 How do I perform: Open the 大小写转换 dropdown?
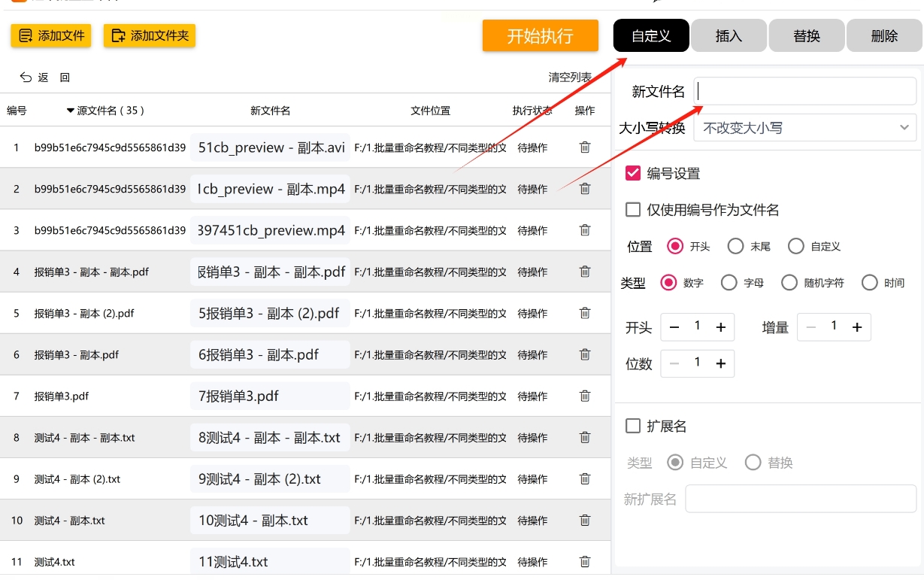coord(804,128)
